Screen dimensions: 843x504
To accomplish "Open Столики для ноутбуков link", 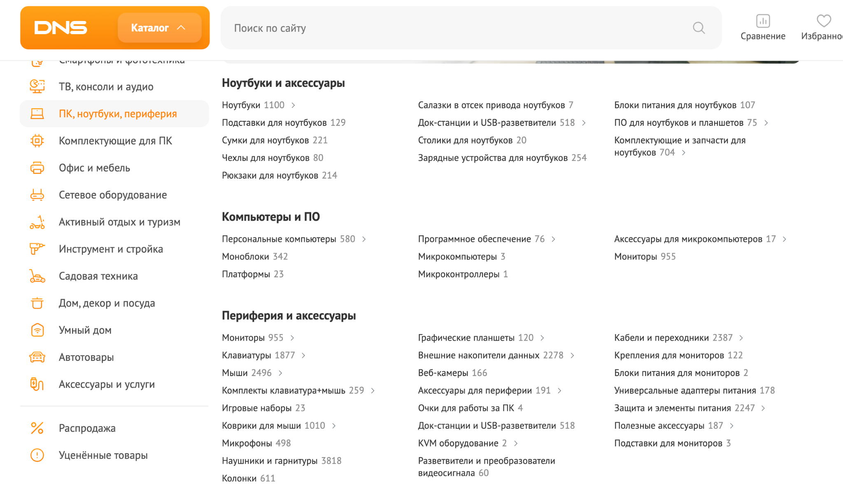I will click(x=472, y=140).
